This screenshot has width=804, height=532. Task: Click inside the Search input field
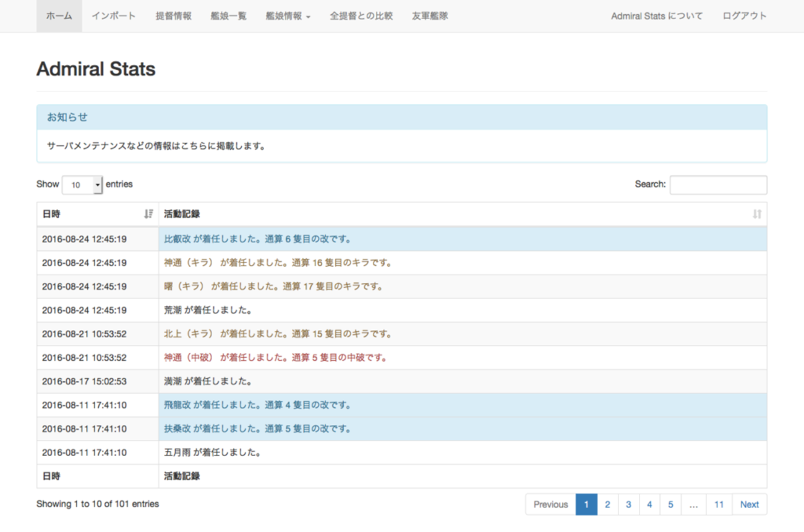(x=718, y=185)
